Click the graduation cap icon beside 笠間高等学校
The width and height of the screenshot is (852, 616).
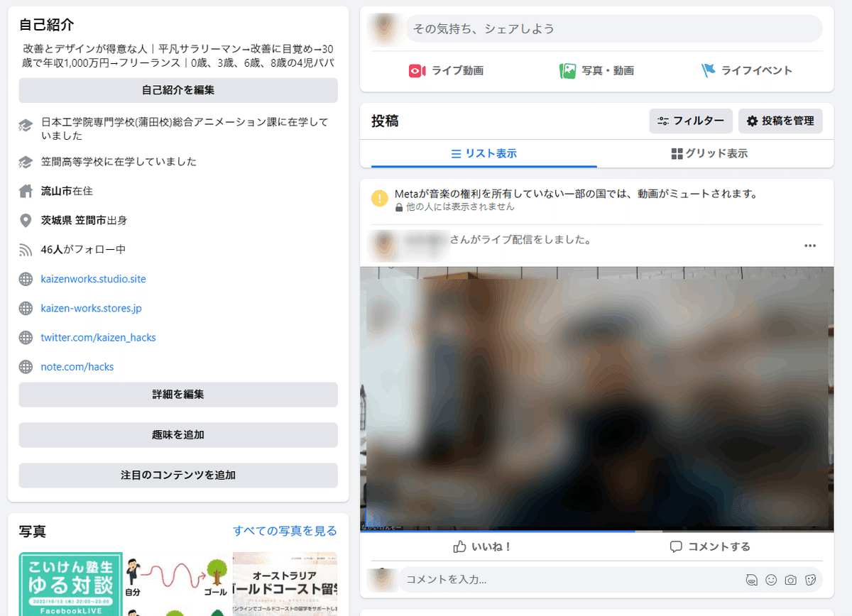pyautogui.click(x=26, y=162)
